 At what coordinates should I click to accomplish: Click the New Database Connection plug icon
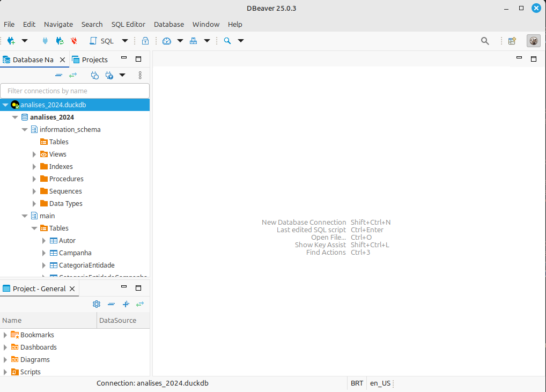point(11,41)
